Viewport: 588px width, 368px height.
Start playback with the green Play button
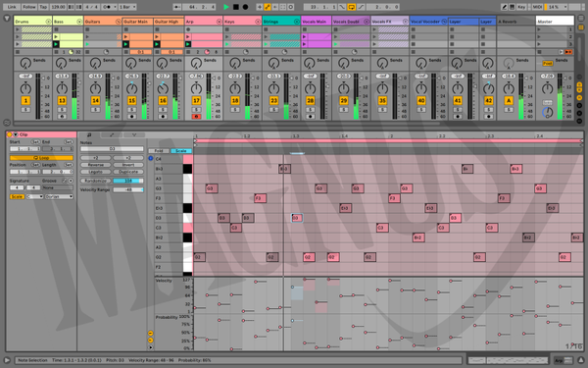226,7
